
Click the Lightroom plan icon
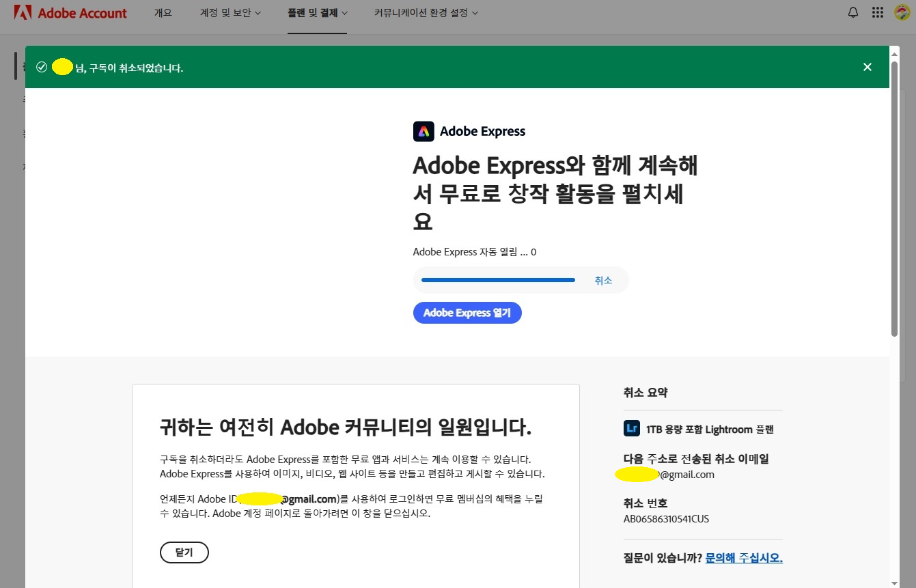click(631, 429)
